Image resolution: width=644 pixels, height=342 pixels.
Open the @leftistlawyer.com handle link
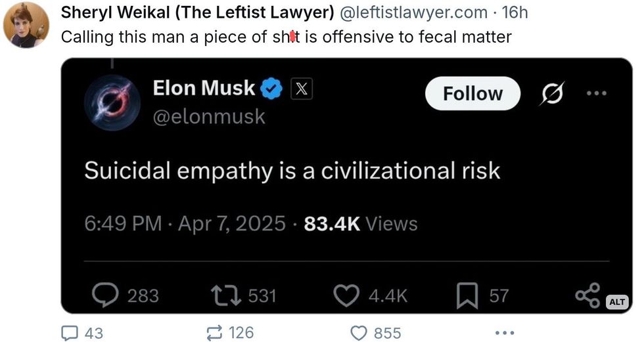point(414,12)
